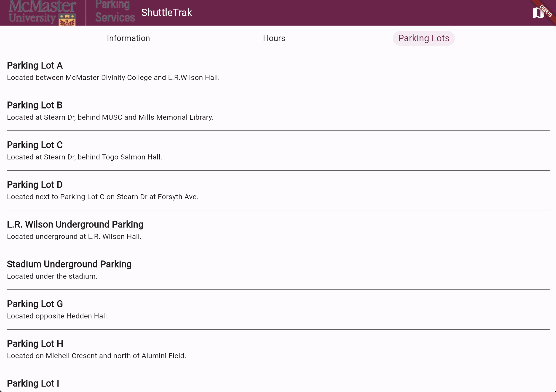Open the Parking Lot B list item

[x=34, y=105]
